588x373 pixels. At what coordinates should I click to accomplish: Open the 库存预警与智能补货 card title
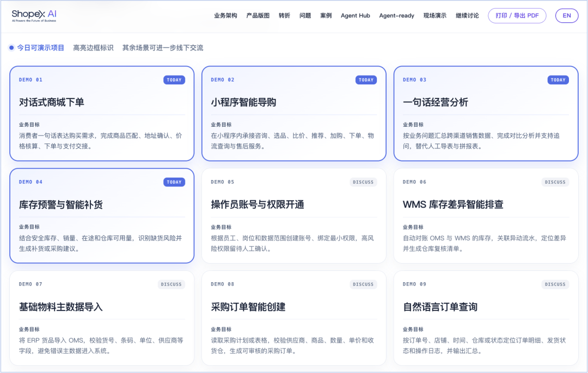pos(61,204)
